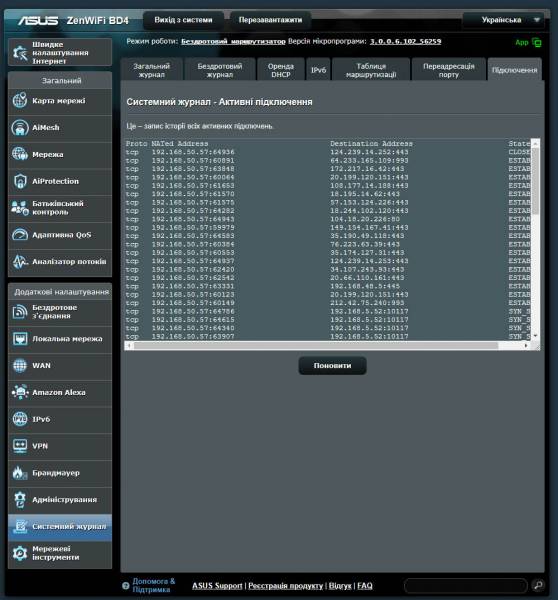Select the Підключення tab
Viewport: 558px width, 600px height.
click(514, 70)
